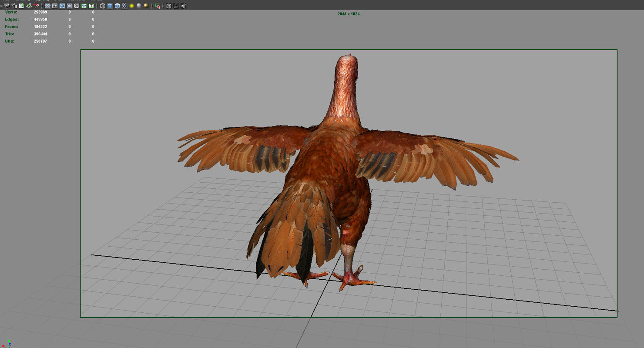The width and height of the screenshot is (644, 348).
Task: Click the vertex count value 253989
Action: point(40,12)
